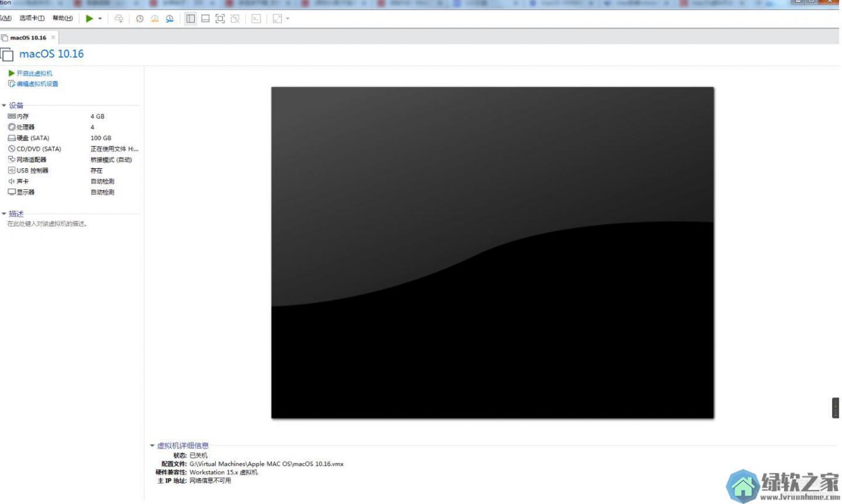Collapse the 设备 devices section
This screenshot has width=842, height=504.
click(x=4, y=105)
